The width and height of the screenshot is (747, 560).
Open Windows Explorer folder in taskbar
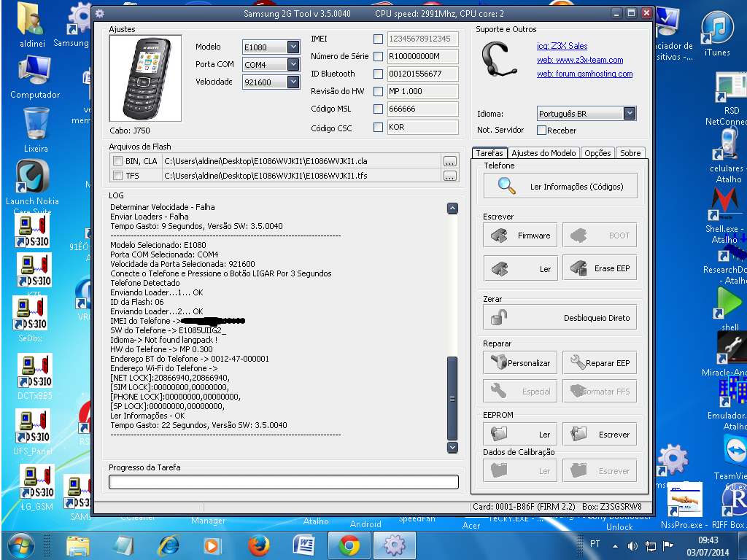pos(77,545)
